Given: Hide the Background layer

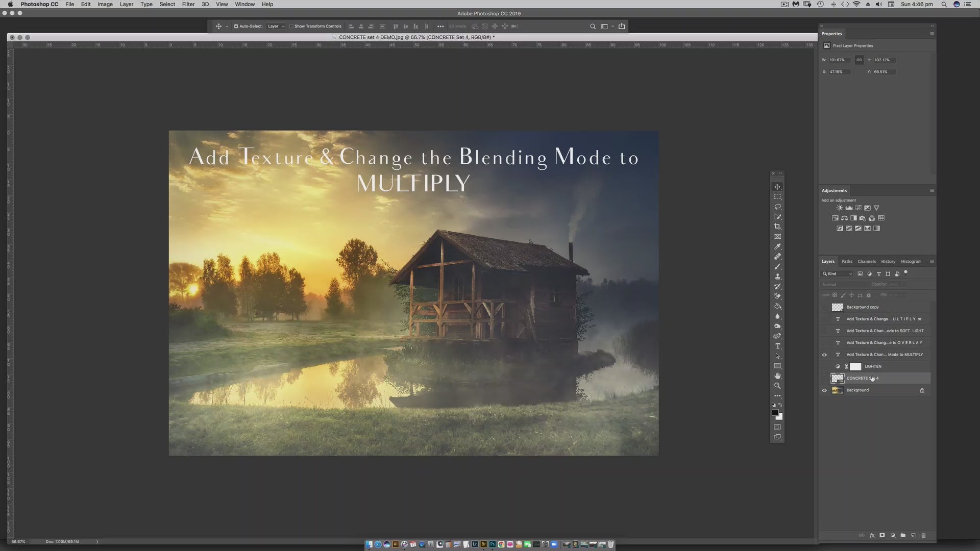Looking at the screenshot, I should coord(824,390).
